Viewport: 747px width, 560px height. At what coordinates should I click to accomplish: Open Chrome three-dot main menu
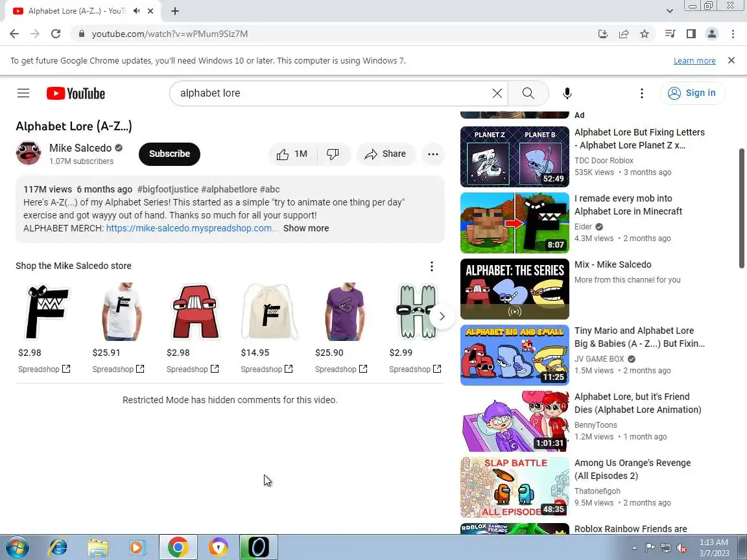(733, 34)
